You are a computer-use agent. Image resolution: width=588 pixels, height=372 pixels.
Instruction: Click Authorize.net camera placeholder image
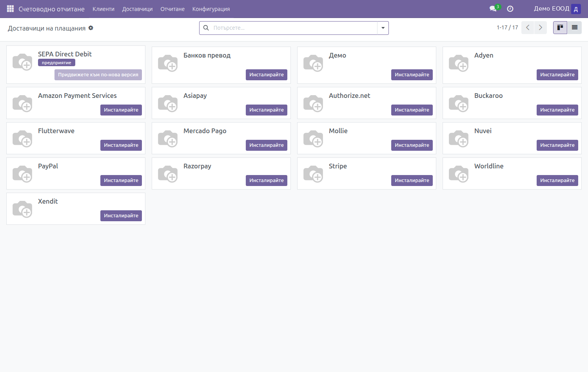point(313,104)
